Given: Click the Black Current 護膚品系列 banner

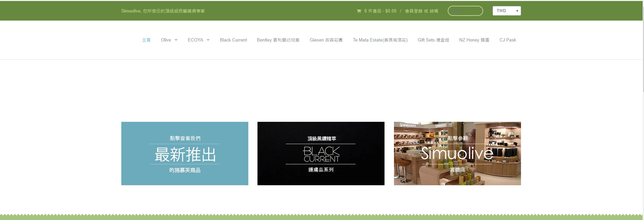Looking at the screenshot, I should tap(321, 154).
